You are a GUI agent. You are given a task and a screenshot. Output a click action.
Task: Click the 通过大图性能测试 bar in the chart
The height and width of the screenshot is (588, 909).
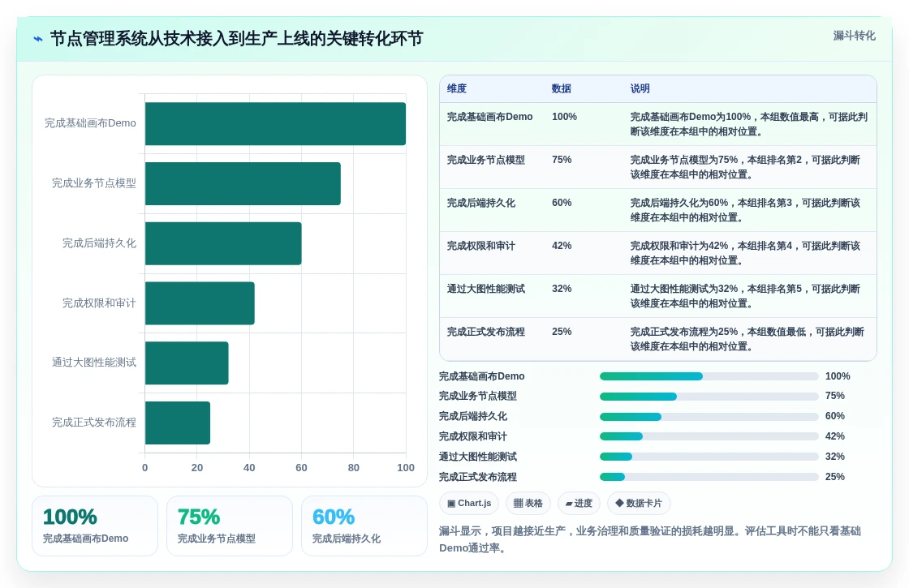point(187,363)
